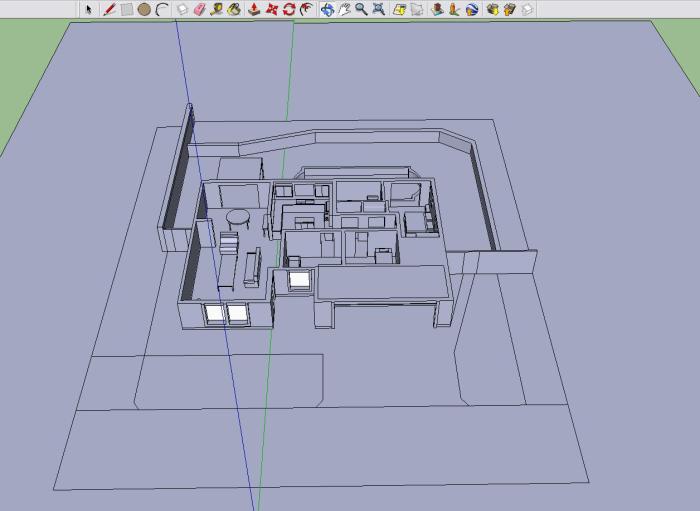Click the Make Component icon

182,9
